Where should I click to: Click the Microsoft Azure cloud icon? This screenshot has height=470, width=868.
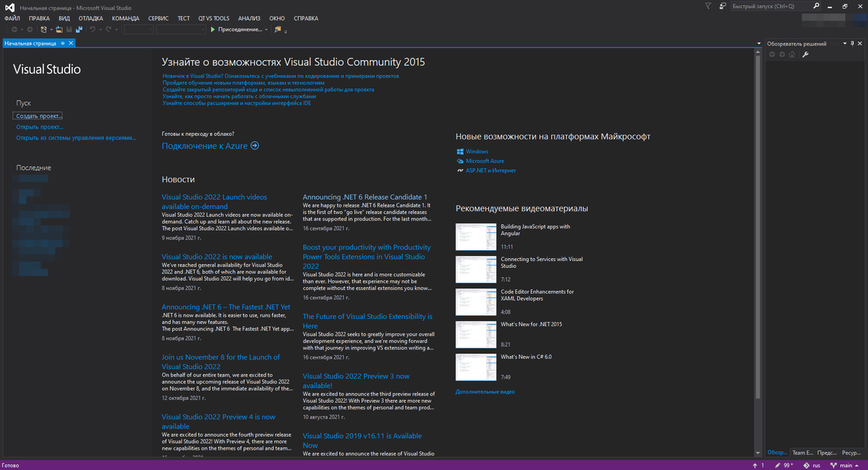(x=459, y=161)
